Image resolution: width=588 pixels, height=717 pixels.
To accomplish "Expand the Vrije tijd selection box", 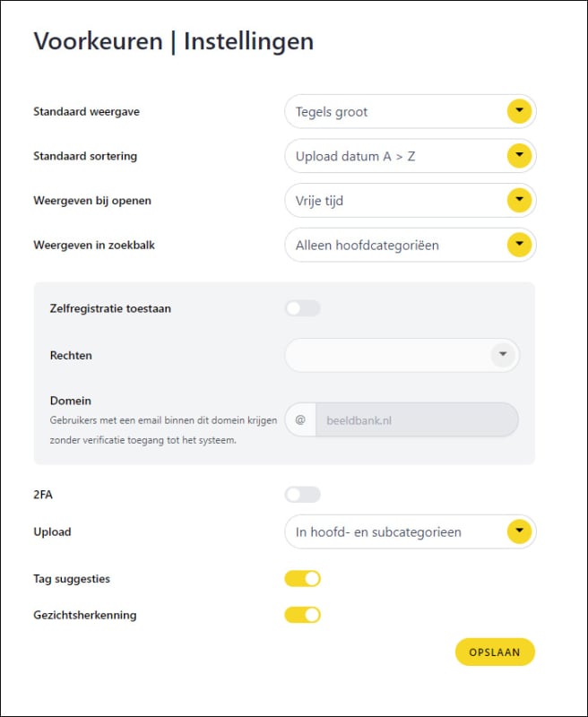I will [x=411, y=200].
